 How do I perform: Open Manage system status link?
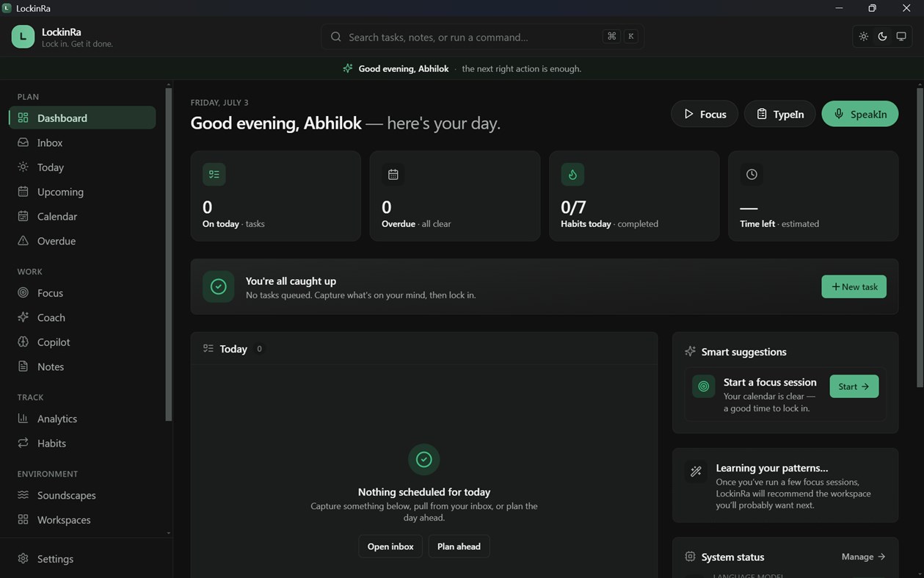pyautogui.click(x=864, y=557)
